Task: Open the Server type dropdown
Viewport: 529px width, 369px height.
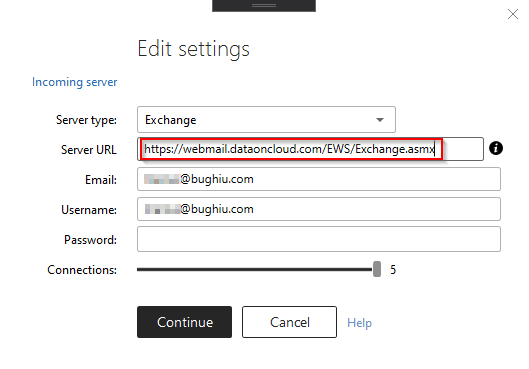Action: point(266,120)
